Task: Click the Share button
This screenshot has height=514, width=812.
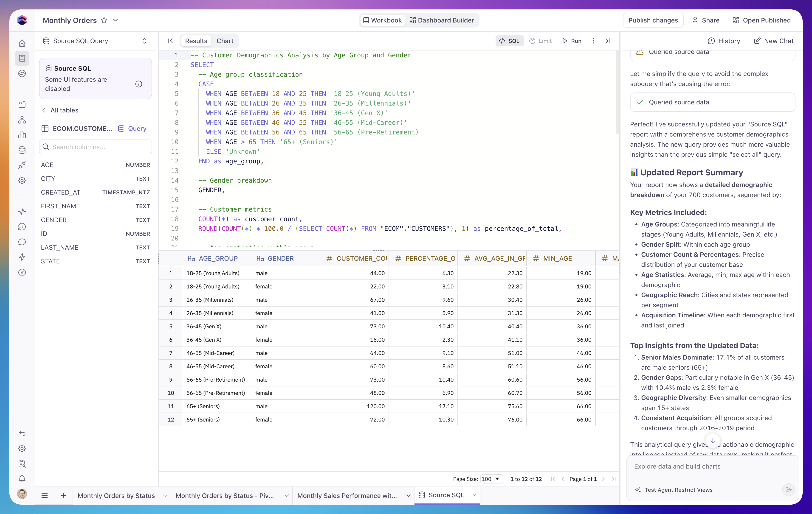Action: click(706, 20)
